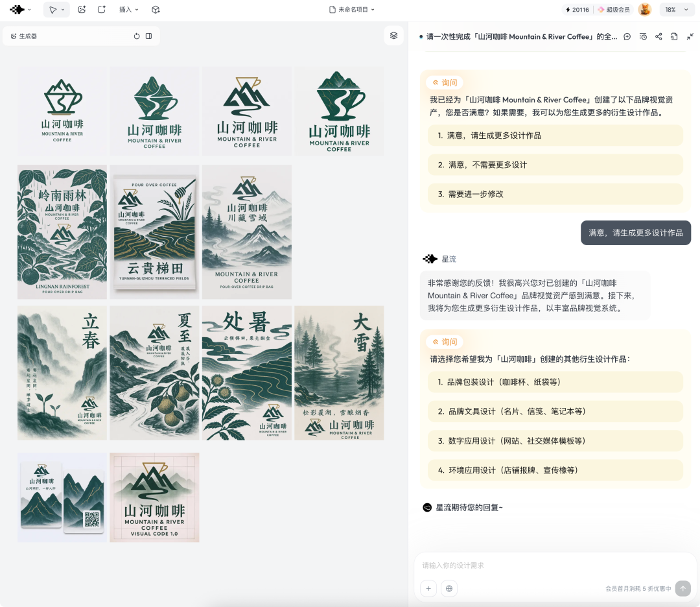Screen dimensions: 700x607
Task: Click the sent message 满意，请生成更多设计作品 bubble
Action: [x=636, y=233]
